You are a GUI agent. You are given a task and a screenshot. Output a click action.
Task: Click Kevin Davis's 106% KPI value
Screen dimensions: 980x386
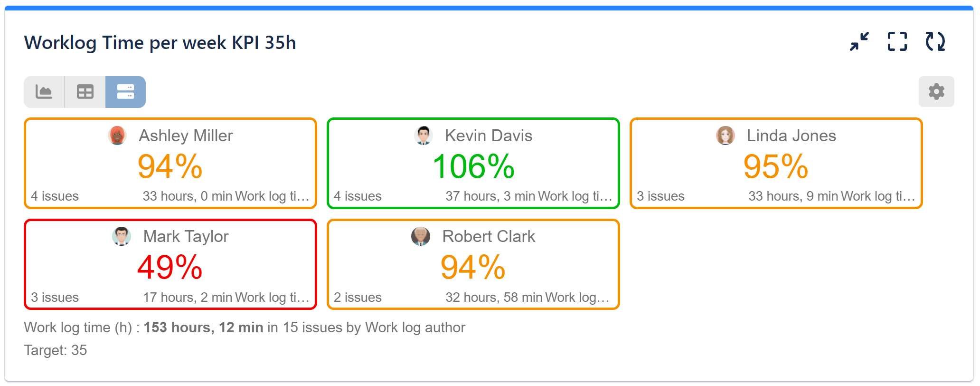coord(473,166)
